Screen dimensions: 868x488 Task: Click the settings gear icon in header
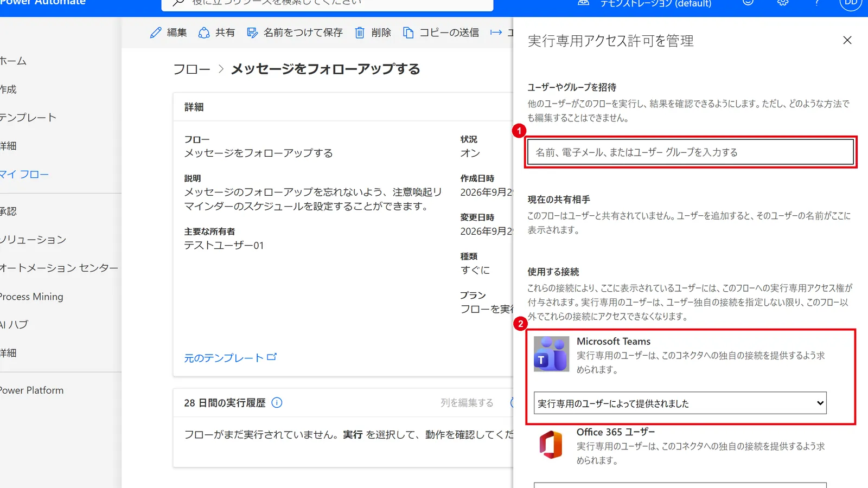782,2
